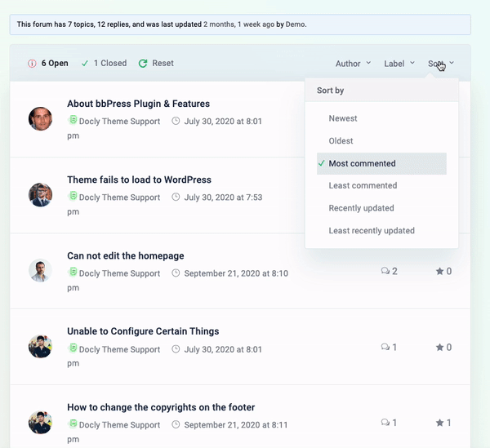
Task: Open the Can not edit the homepage topic
Action: [x=125, y=255]
